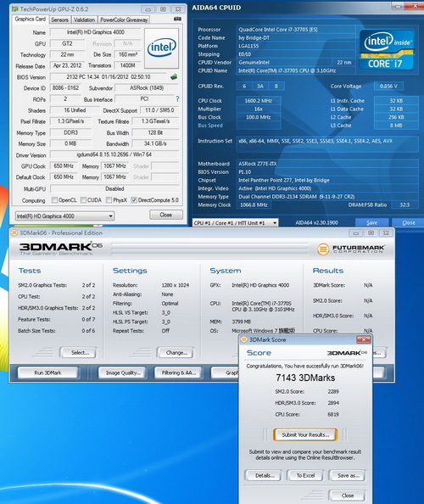Click the 3DMark06 title bar icon
Viewport: 424px width, 504px height.
click(x=14, y=232)
